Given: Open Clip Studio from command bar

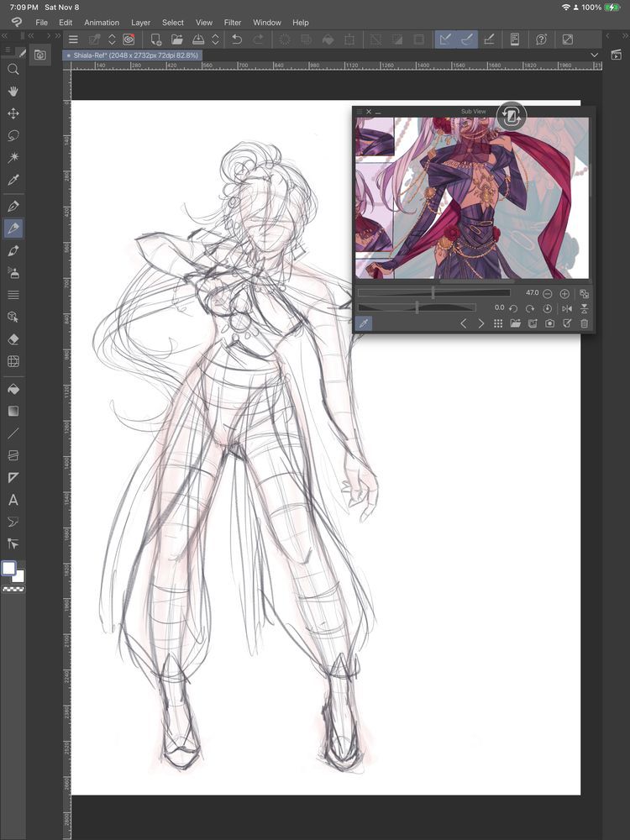Looking at the screenshot, I should [129, 39].
